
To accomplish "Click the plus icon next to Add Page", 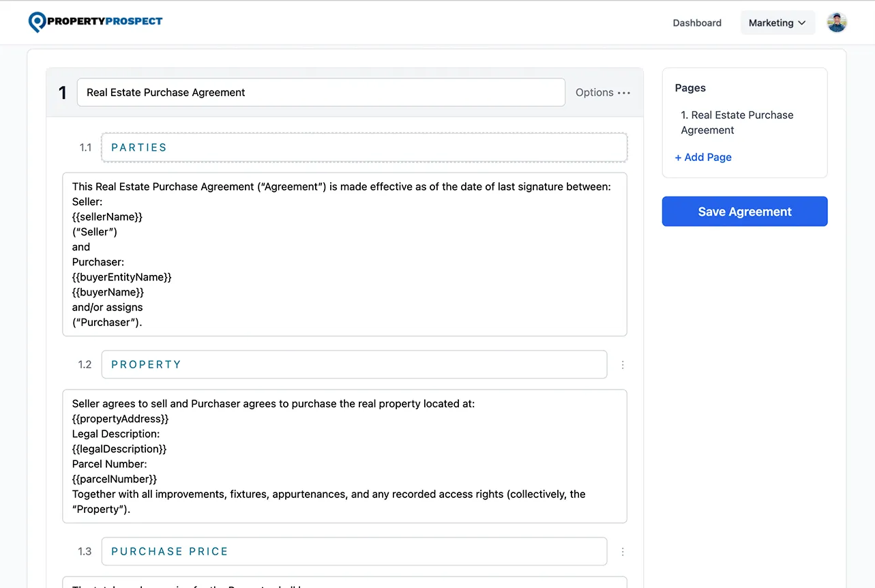I will (x=678, y=158).
